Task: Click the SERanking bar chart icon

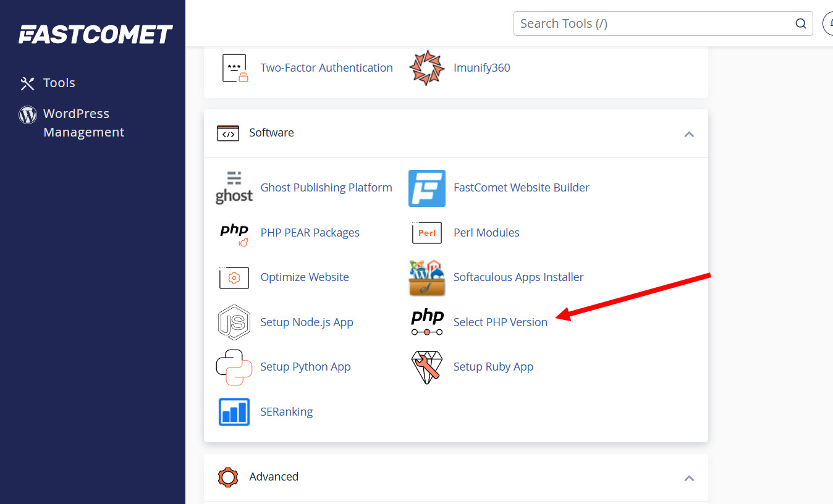Action: pyautogui.click(x=234, y=412)
